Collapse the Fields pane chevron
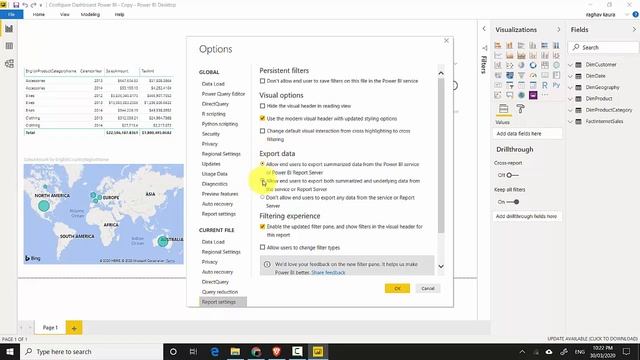The height and width of the screenshot is (360, 640). tap(634, 29)
